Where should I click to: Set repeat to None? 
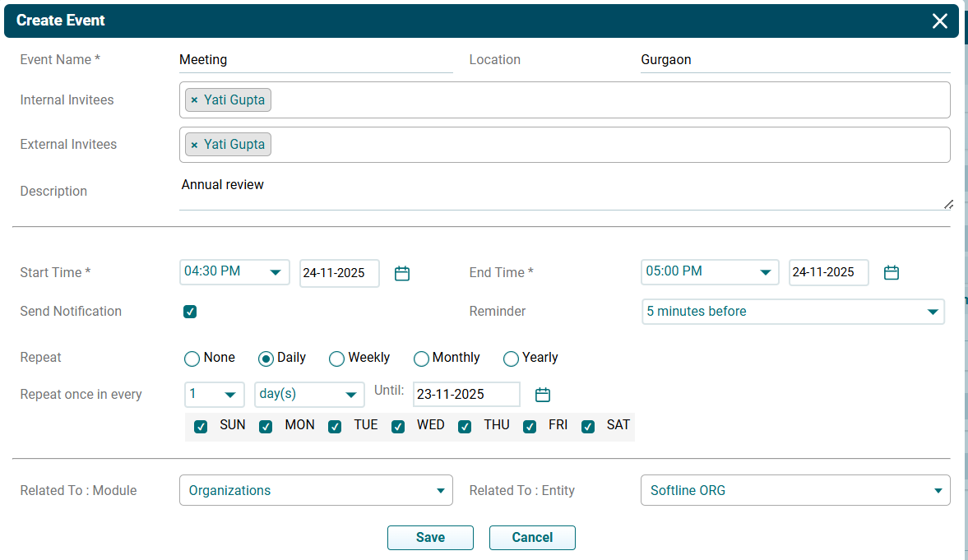(192, 359)
